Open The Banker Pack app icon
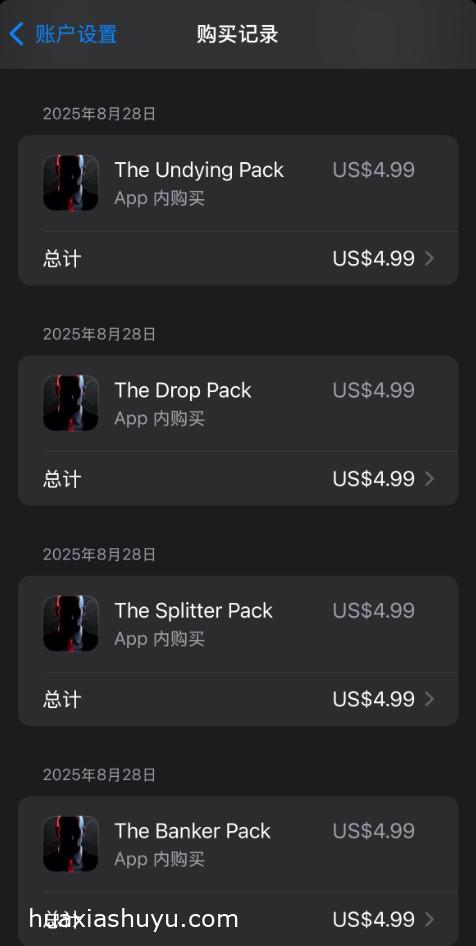Screen dimensions: 476x946 [71, 843]
